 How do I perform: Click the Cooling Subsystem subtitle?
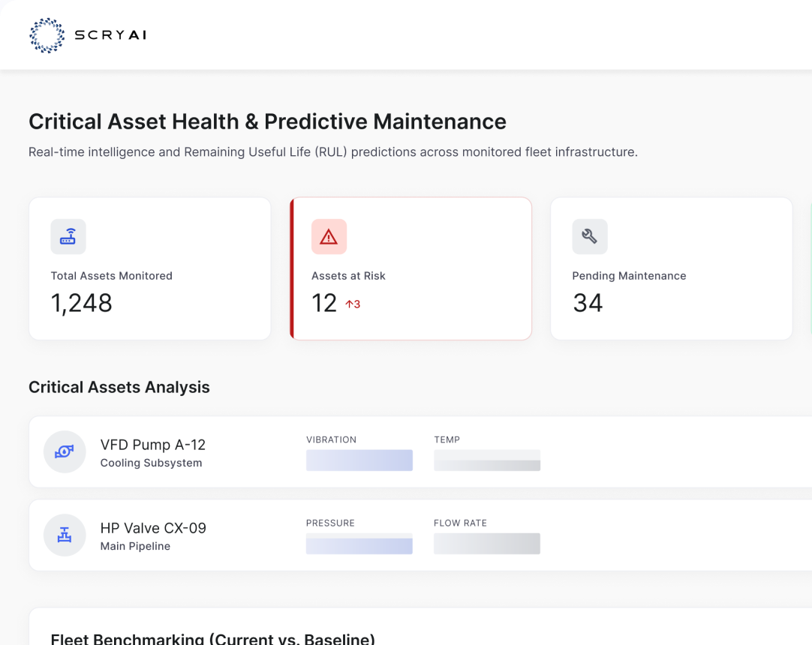[151, 463]
